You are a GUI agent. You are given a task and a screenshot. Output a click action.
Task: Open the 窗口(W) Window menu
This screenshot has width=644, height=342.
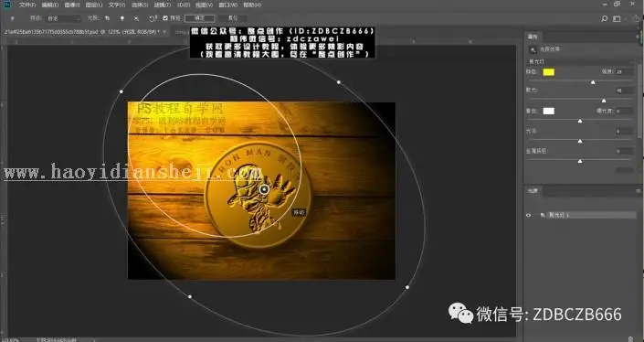pos(228,5)
